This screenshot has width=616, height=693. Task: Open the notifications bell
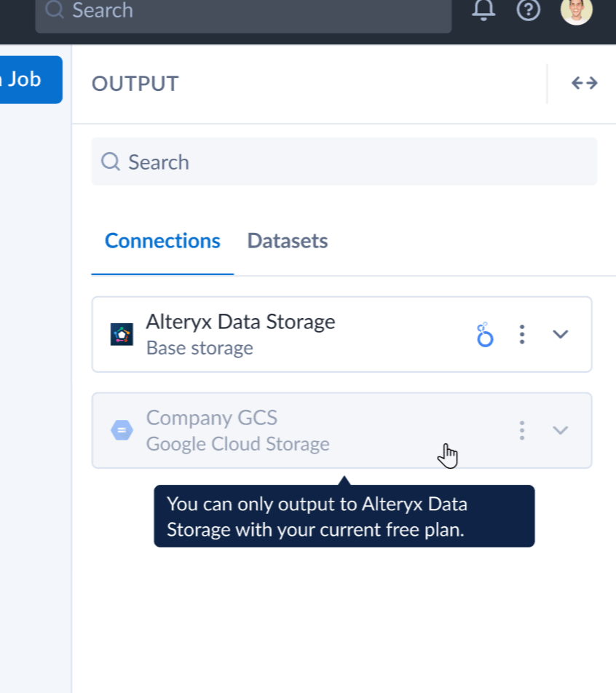[483, 9]
